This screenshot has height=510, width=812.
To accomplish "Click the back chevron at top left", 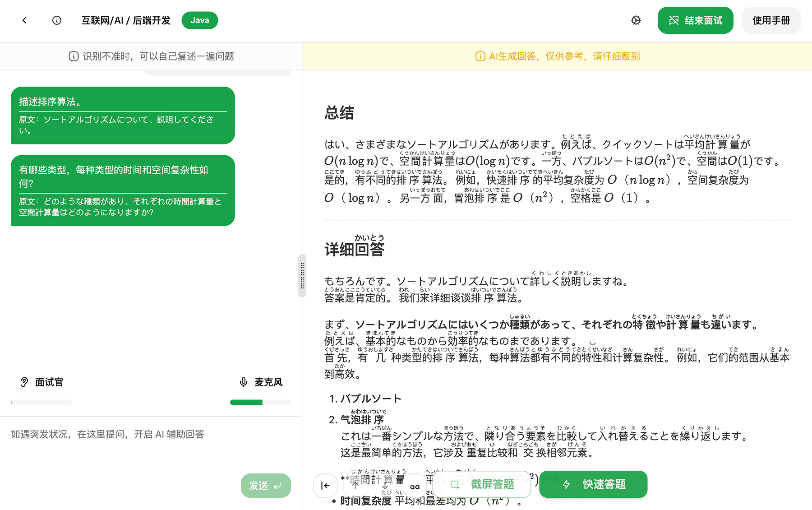I will tap(24, 20).
